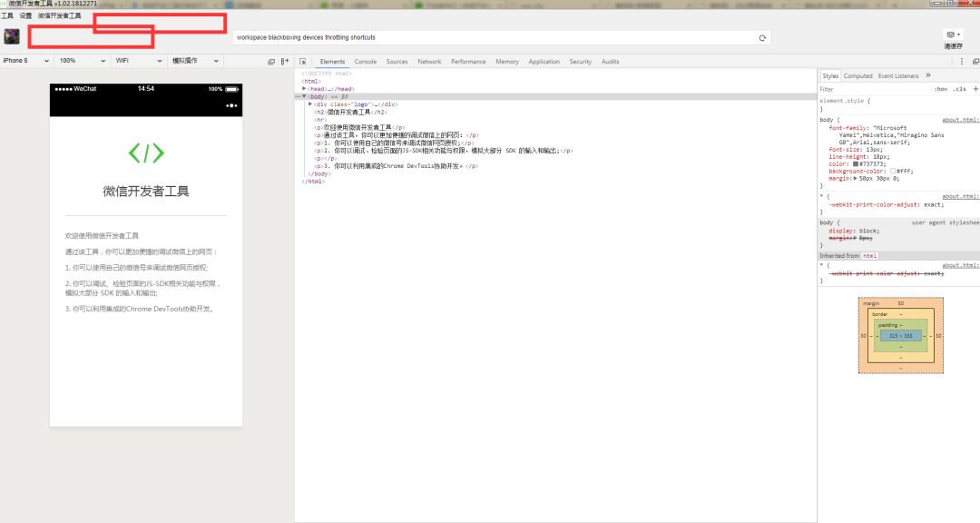Viewport: 980px width, 523px height.
Task: Reload page with the refresh icon
Action: point(762,37)
